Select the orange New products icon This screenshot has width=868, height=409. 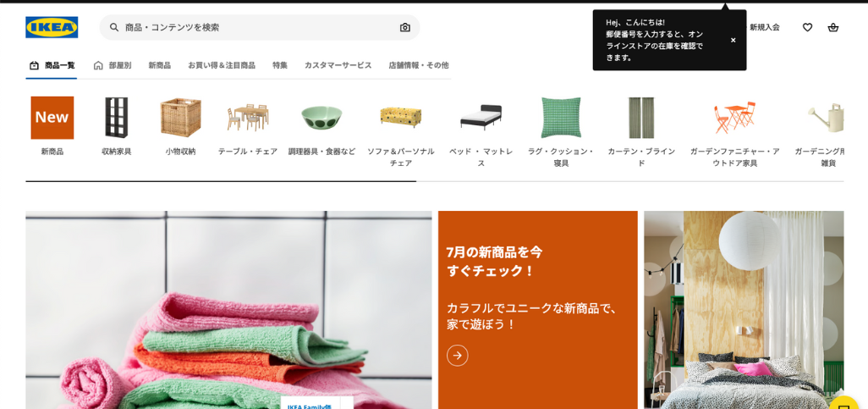pyautogui.click(x=52, y=118)
